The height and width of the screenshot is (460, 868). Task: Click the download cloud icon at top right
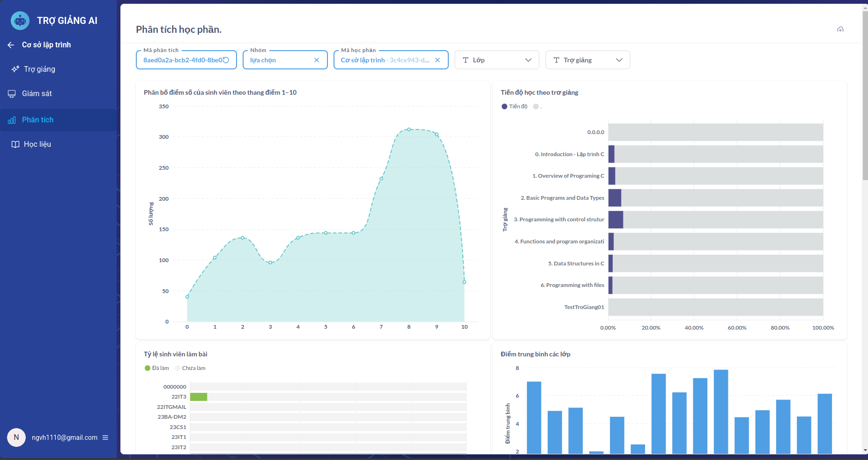click(840, 29)
